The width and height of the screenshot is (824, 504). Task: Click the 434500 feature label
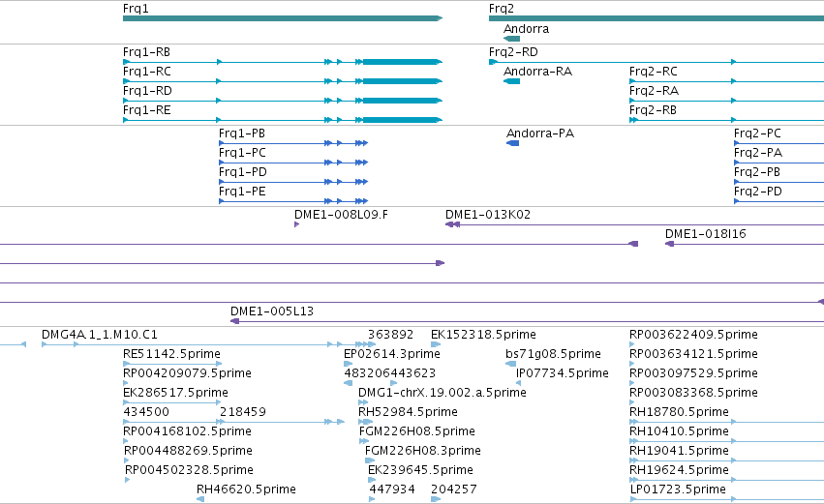[146, 412]
